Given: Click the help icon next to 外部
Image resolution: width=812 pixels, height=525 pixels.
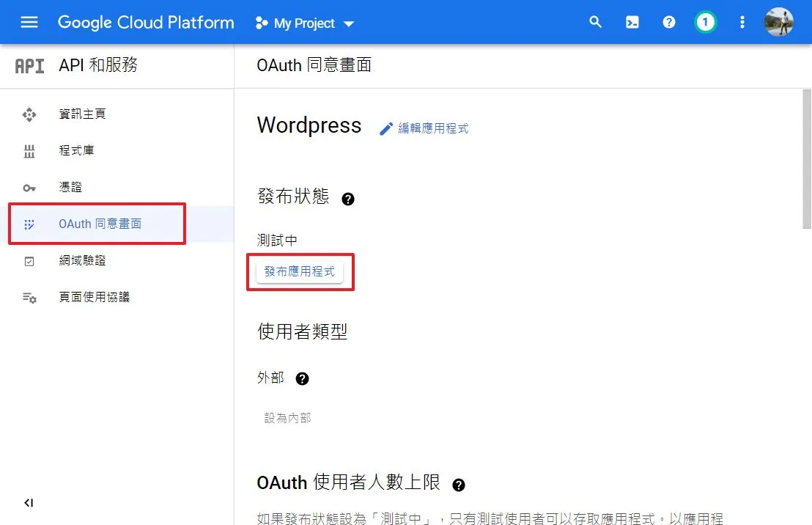Looking at the screenshot, I should [302, 379].
